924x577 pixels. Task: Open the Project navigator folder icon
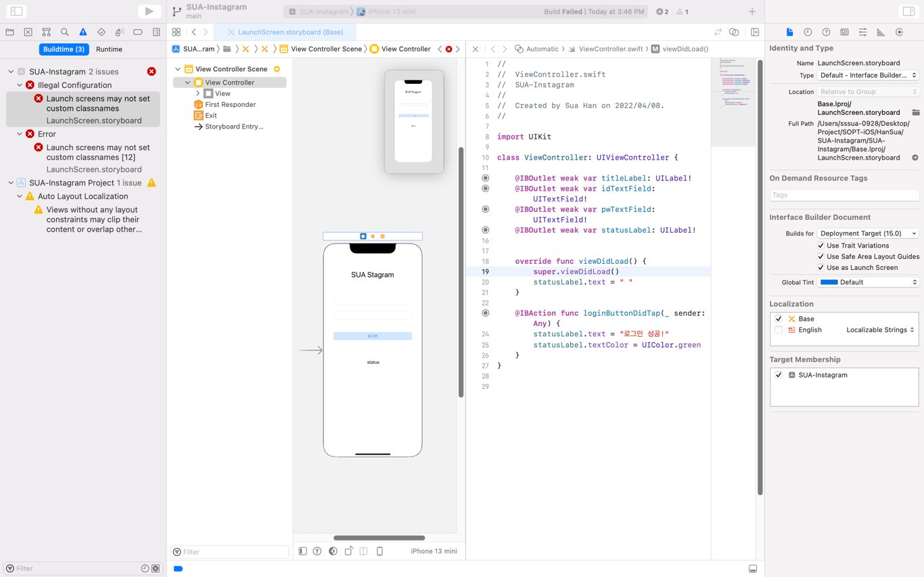9,32
